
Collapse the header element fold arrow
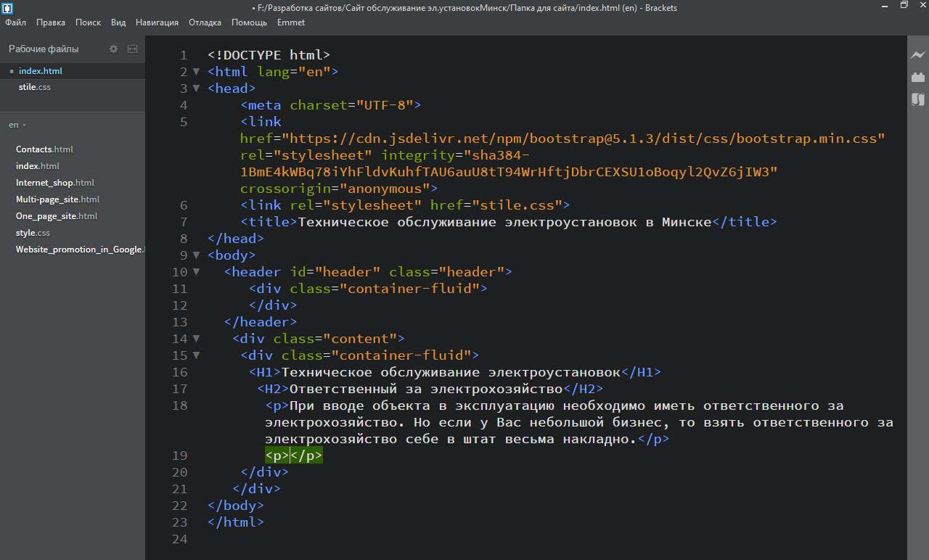click(196, 272)
